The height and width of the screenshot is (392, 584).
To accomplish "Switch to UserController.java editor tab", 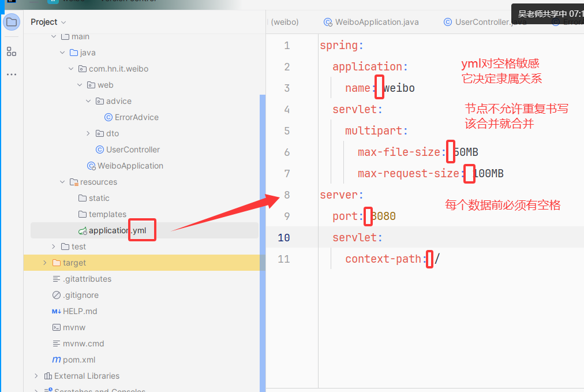I will point(485,22).
